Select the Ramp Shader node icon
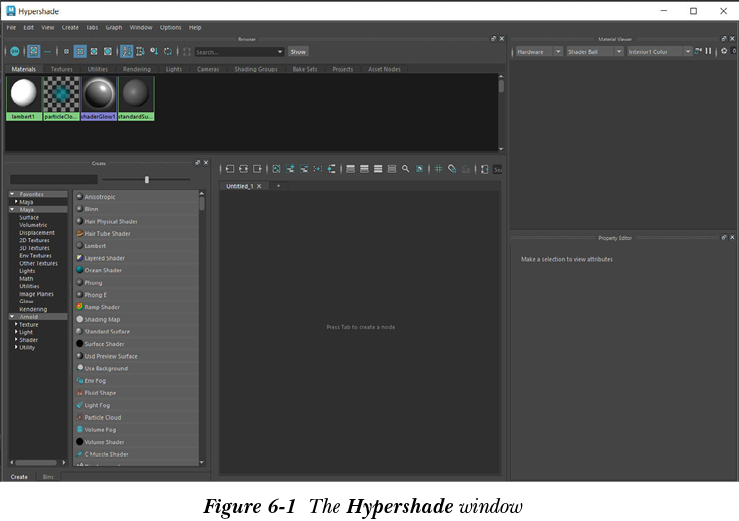This screenshot has width=739, height=521. click(79, 307)
